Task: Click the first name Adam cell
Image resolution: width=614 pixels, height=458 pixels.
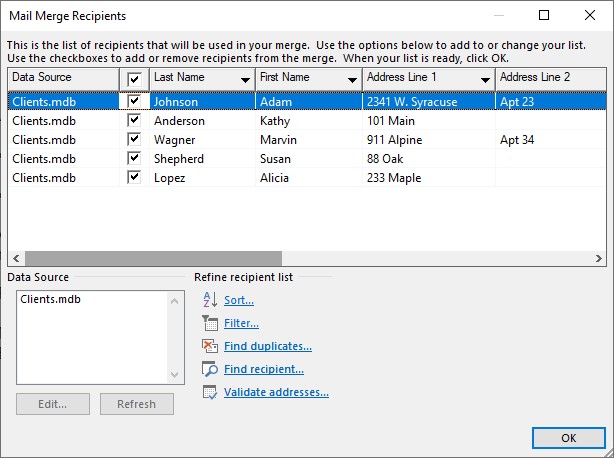Action: (x=309, y=101)
